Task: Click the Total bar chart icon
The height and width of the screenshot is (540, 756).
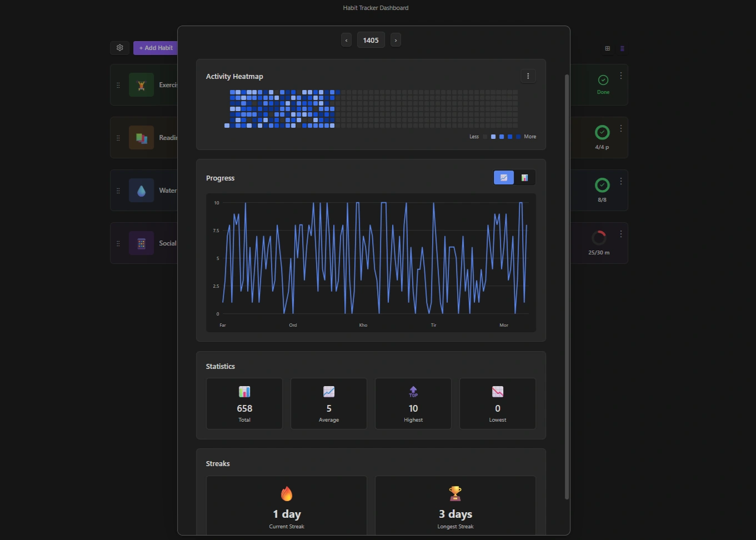Action: (244, 392)
